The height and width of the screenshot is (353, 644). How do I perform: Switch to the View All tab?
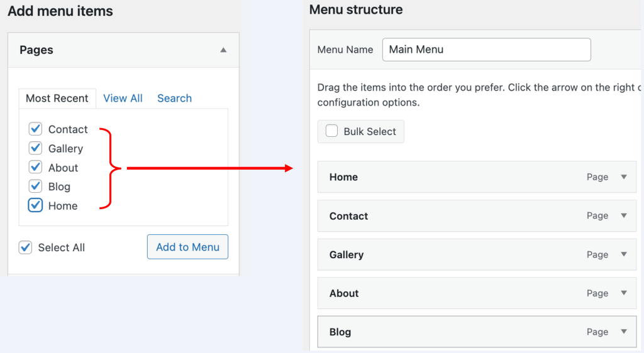pos(123,98)
